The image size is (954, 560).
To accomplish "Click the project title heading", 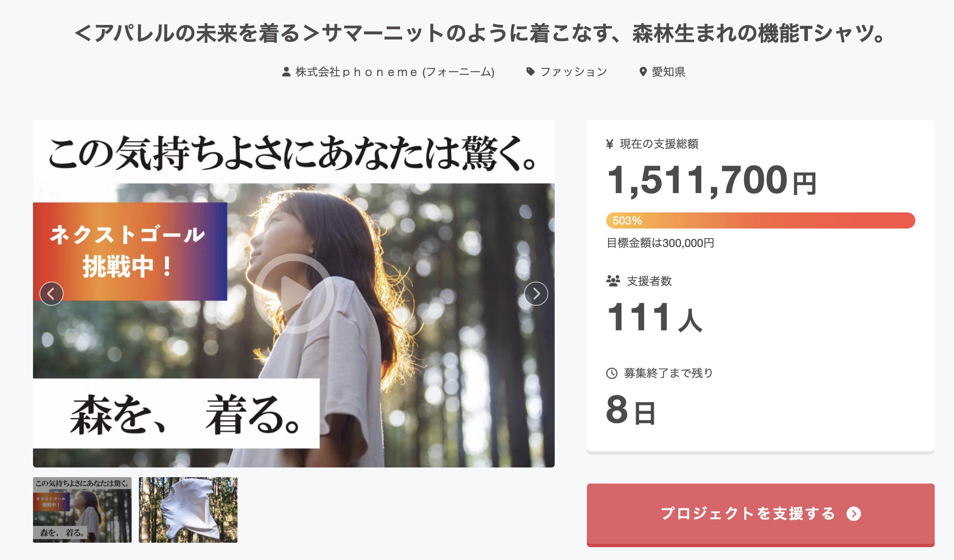I will (x=479, y=33).
